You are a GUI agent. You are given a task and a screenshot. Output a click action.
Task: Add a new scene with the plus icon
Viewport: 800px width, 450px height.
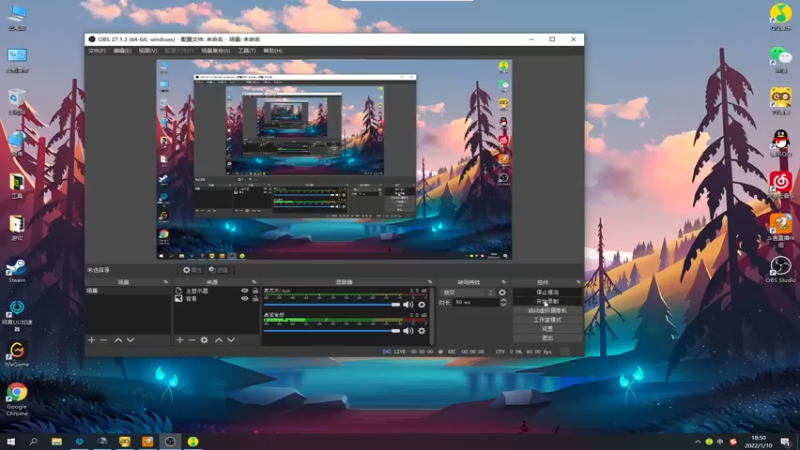[92, 340]
